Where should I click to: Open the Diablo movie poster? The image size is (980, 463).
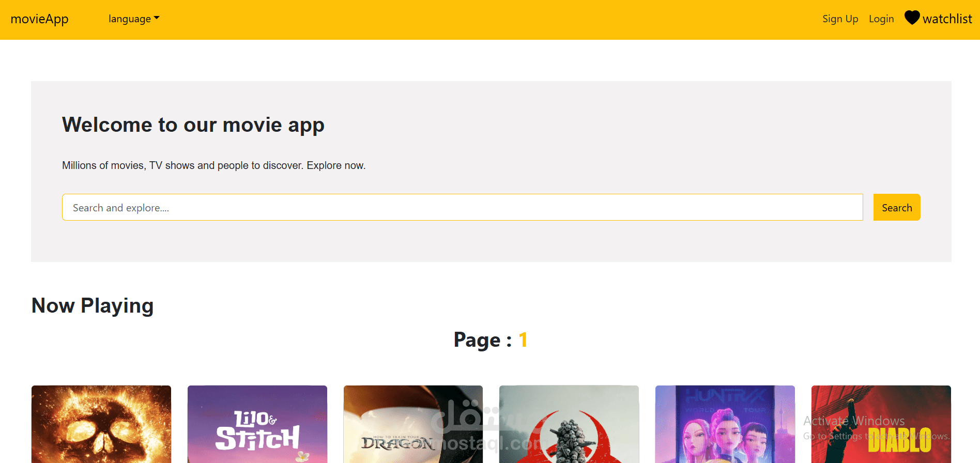click(x=881, y=424)
